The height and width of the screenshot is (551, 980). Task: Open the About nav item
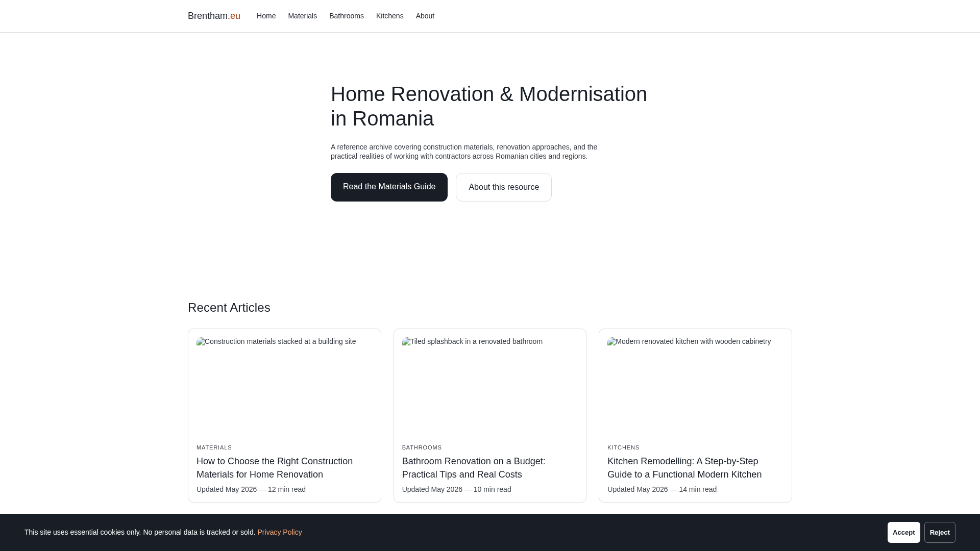pos(425,16)
